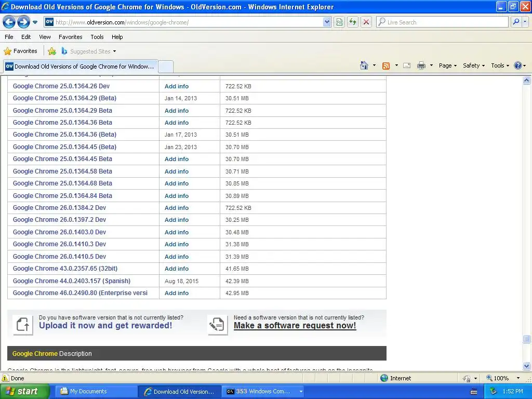Open Help question mark icon menu
Screen dimensions: 532x399
(520, 65)
